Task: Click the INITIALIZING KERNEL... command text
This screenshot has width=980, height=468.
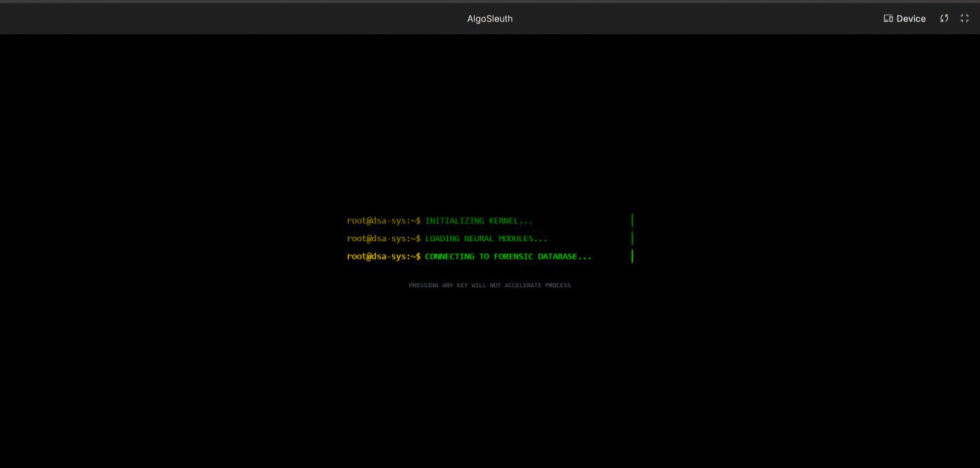Action: click(x=479, y=221)
